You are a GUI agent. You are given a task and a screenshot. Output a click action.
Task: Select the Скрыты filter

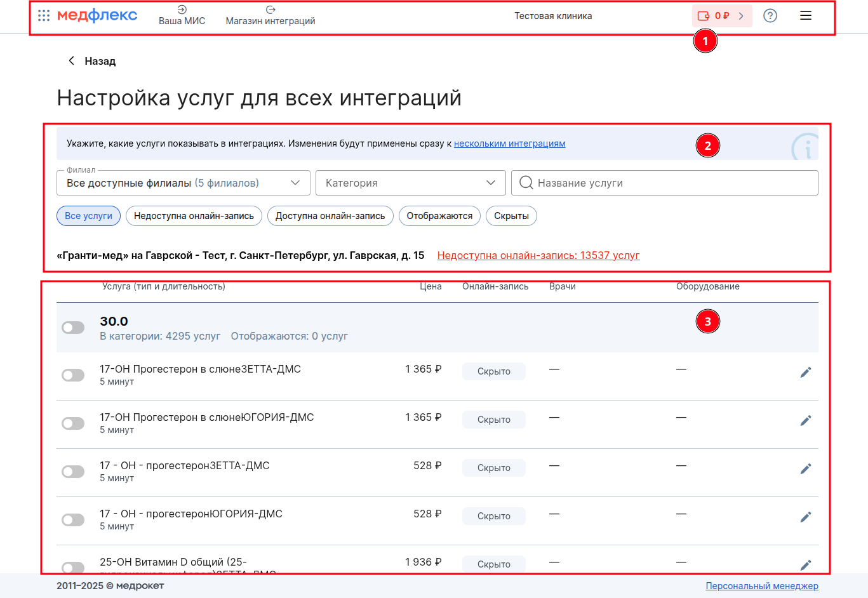tap(511, 216)
